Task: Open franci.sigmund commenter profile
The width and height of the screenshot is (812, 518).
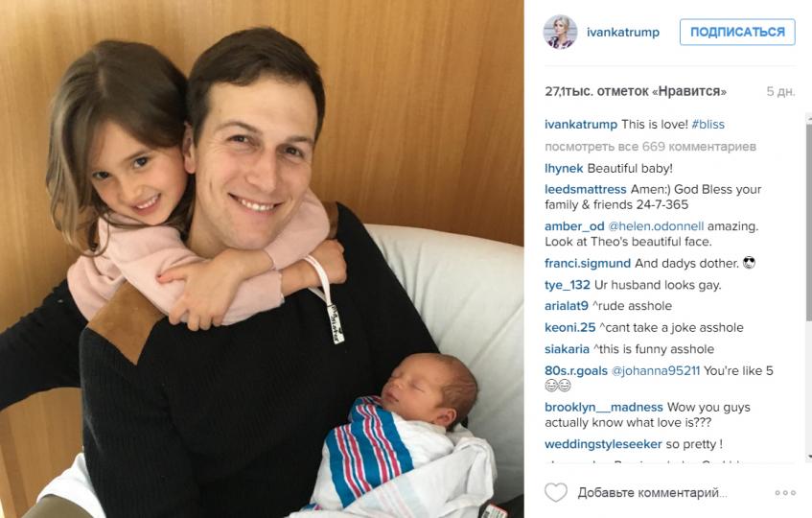Action: click(x=588, y=263)
